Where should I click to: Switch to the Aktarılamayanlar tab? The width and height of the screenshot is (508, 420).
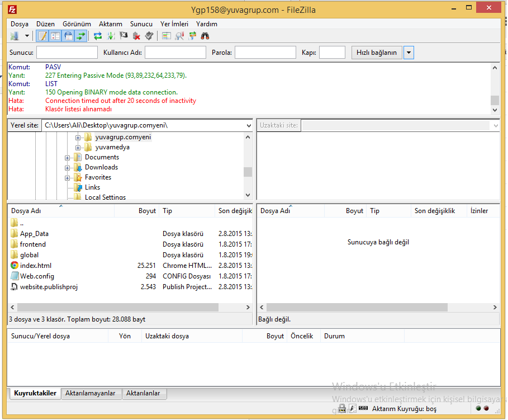click(91, 393)
